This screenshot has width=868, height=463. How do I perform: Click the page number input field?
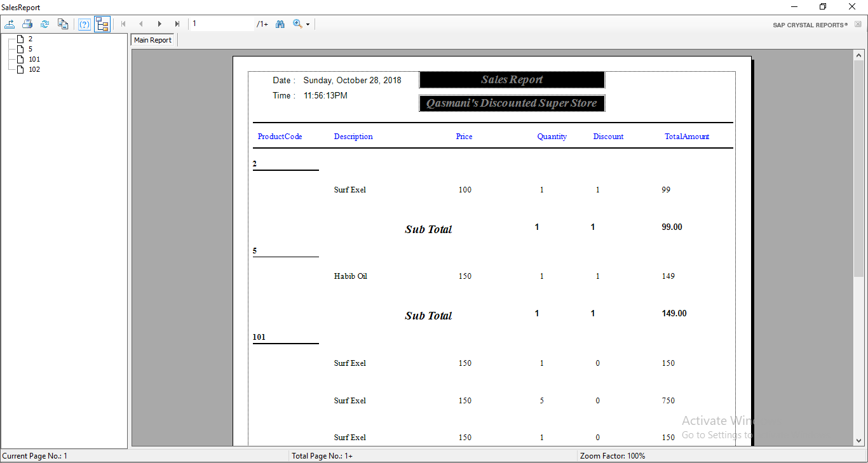[x=222, y=24]
